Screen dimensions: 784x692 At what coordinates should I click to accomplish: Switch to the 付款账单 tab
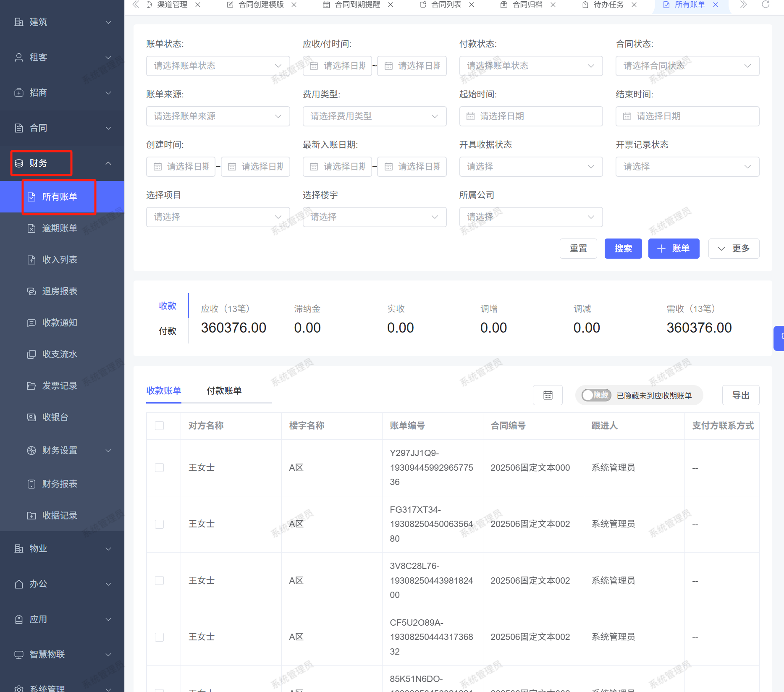click(x=224, y=391)
